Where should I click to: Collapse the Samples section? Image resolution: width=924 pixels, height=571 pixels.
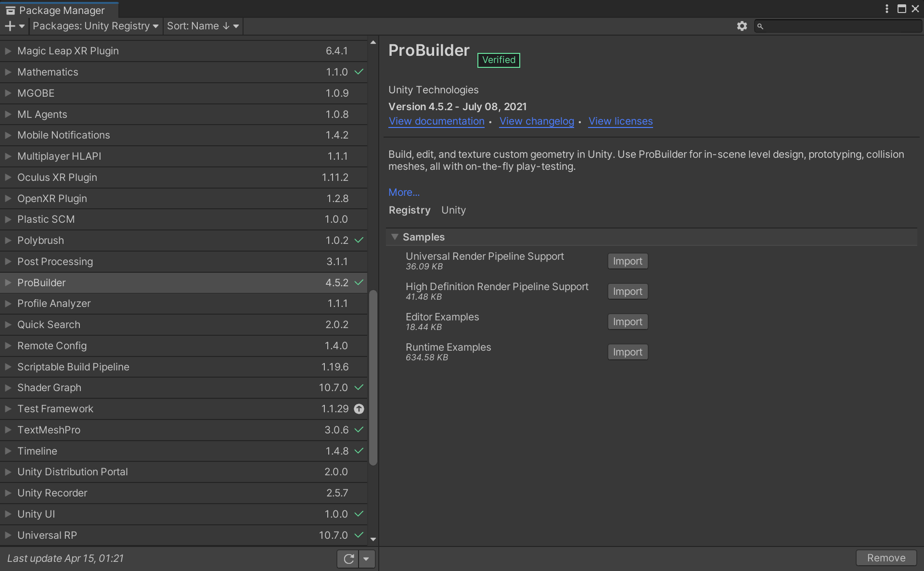point(395,237)
